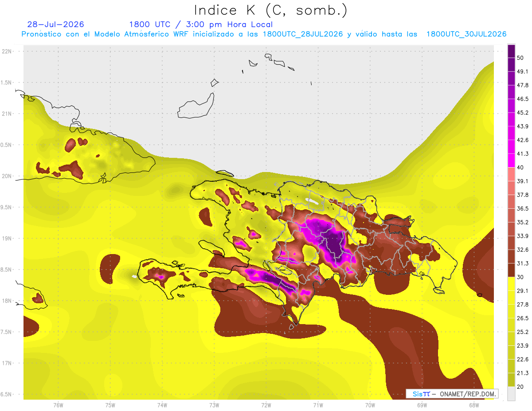Click the "73W" longitude label
This screenshot has width=532, height=411.
(214, 405)
